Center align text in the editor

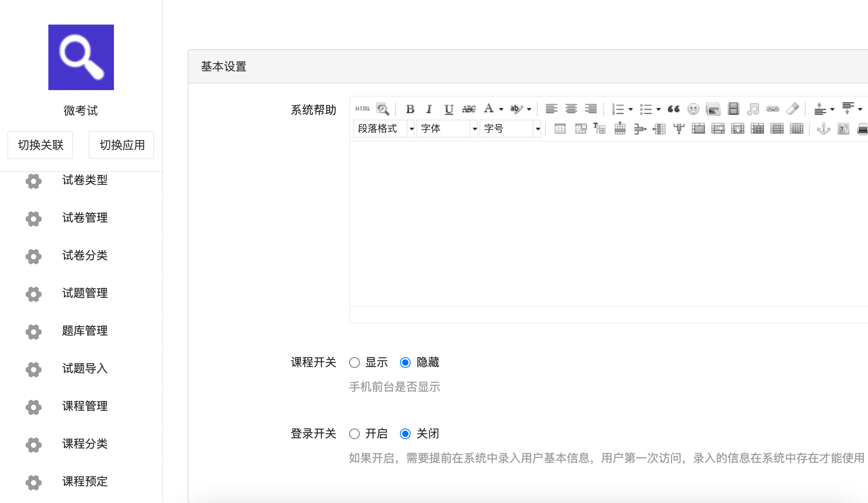571,109
